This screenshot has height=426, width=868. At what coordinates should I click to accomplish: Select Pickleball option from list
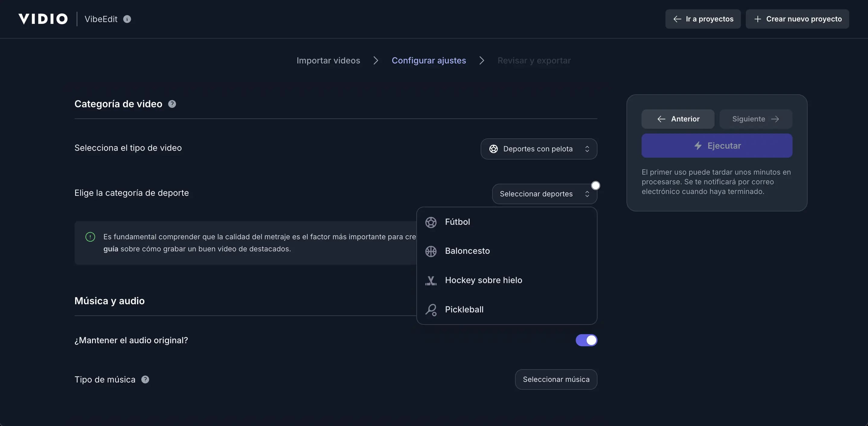pyautogui.click(x=464, y=310)
